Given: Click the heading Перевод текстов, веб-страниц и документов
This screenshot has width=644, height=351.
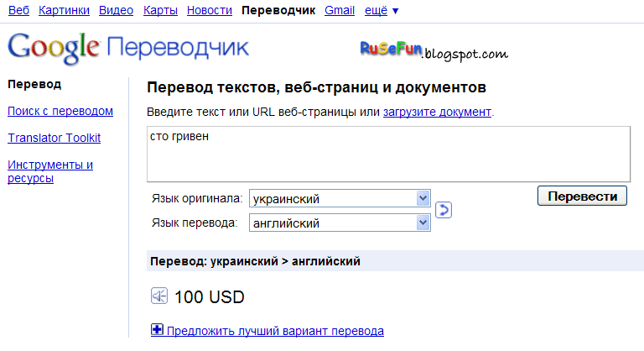Looking at the screenshot, I should (317, 87).
